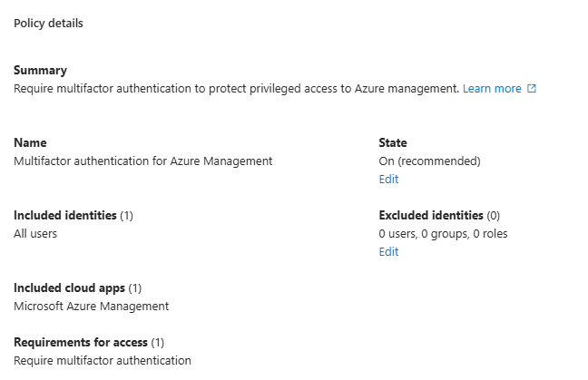The image size is (588, 380).
Task: Click the All users value
Action: point(35,234)
